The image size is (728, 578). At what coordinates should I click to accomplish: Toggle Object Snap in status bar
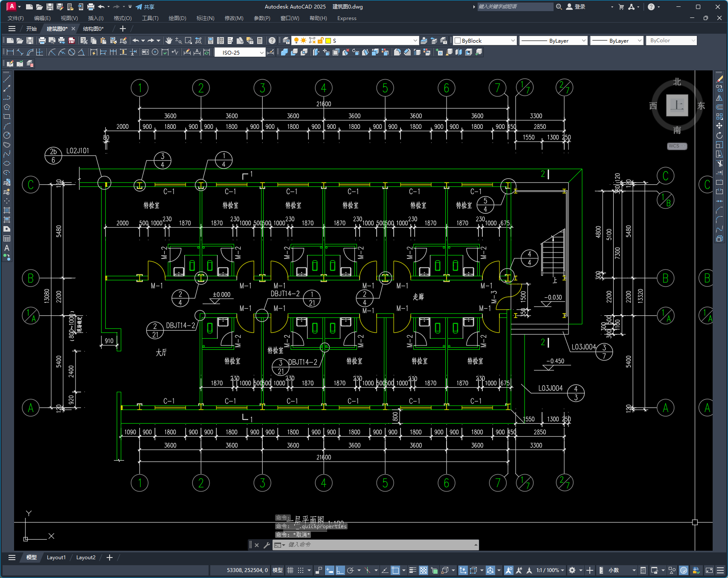click(x=395, y=570)
